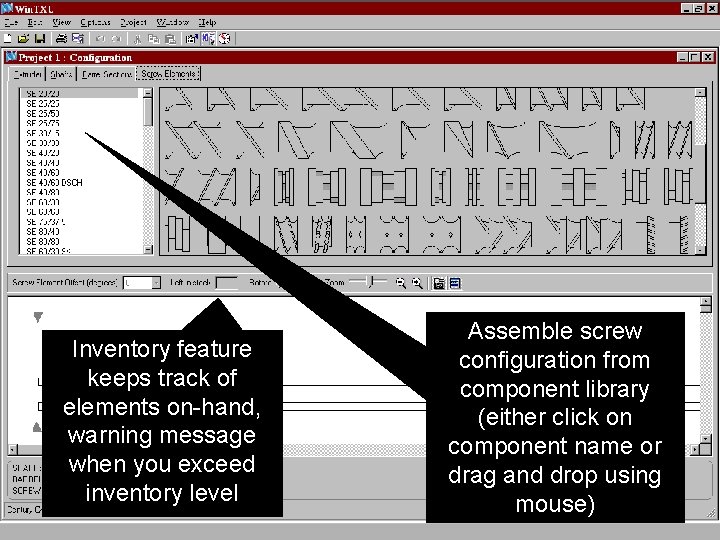Click the red globe toolbar icon
The image size is (720, 540).
[x=225, y=39]
